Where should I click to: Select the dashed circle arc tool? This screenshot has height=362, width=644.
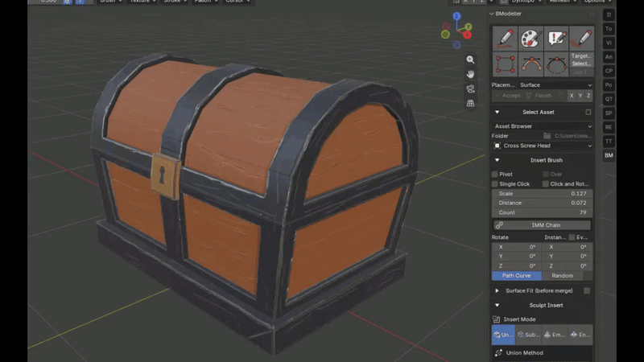point(556,64)
